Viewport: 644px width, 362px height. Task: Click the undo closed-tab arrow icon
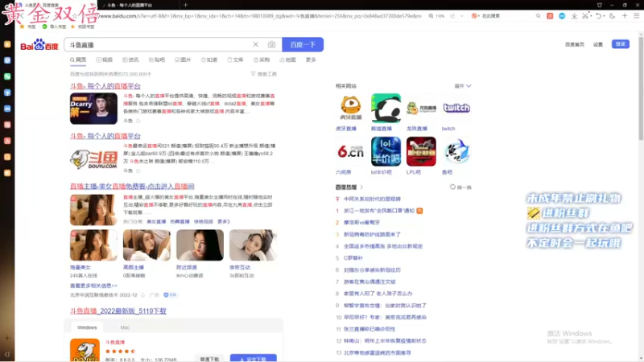[598, 16]
